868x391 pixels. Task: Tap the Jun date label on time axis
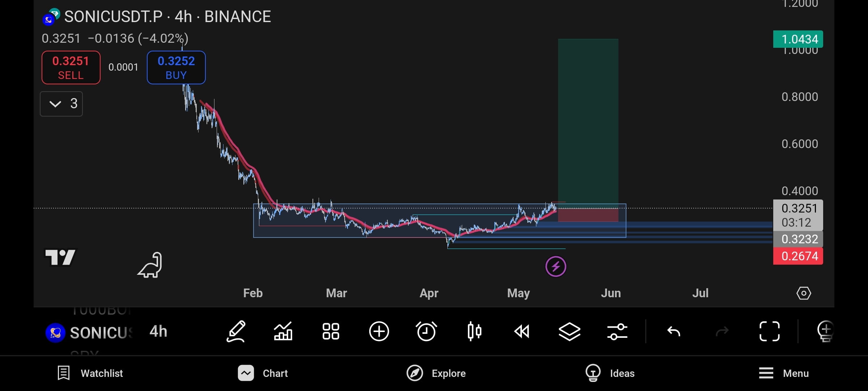click(611, 293)
